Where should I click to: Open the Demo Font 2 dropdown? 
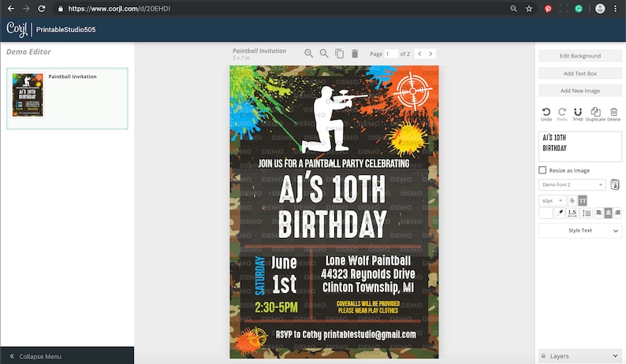[572, 184]
